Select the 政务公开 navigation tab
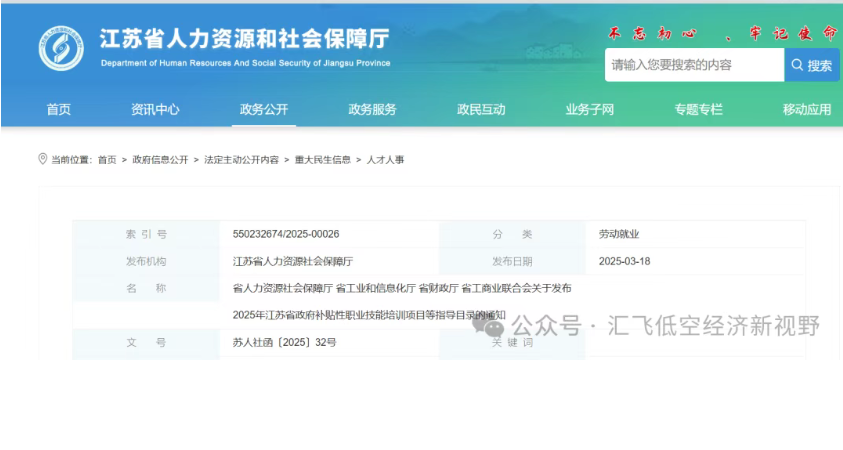Image resolution: width=843 pixels, height=450 pixels. click(264, 110)
